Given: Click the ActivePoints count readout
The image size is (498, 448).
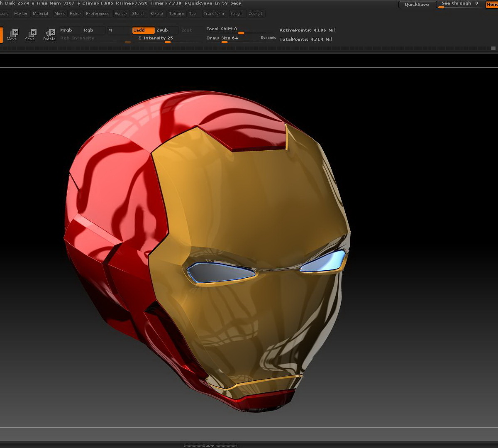Looking at the screenshot, I should coord(307,30).
